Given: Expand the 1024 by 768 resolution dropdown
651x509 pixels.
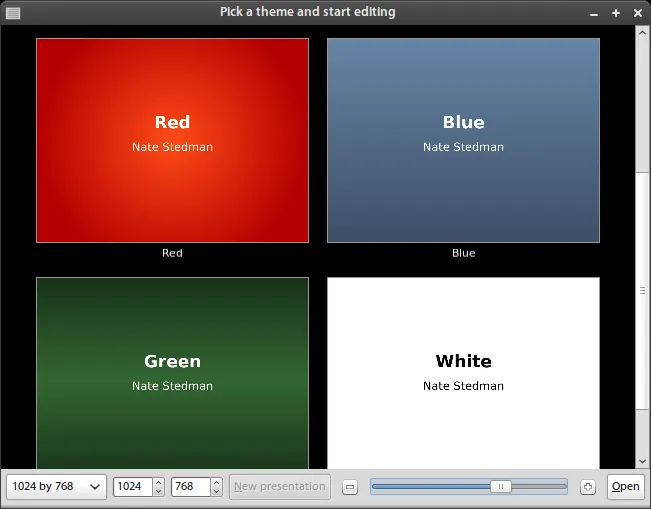Looking at the screenshot, I should [56, 487].
